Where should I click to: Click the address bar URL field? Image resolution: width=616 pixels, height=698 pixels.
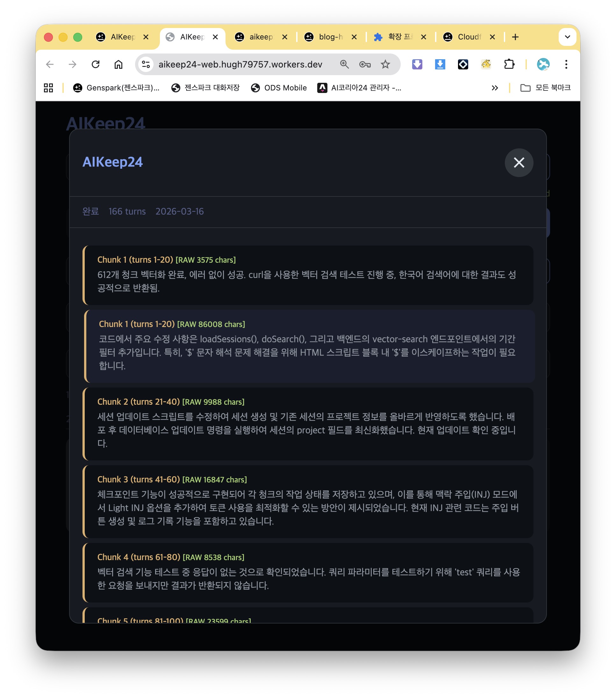pyautogui.click(x=240, y=64)
